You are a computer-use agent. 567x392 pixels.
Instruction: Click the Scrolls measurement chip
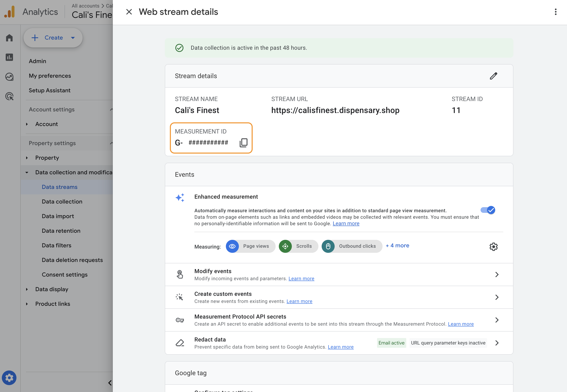298,246
